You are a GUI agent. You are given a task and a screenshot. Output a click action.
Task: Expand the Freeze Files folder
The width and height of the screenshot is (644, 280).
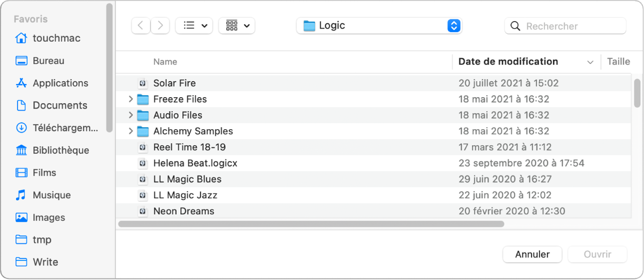131,99
